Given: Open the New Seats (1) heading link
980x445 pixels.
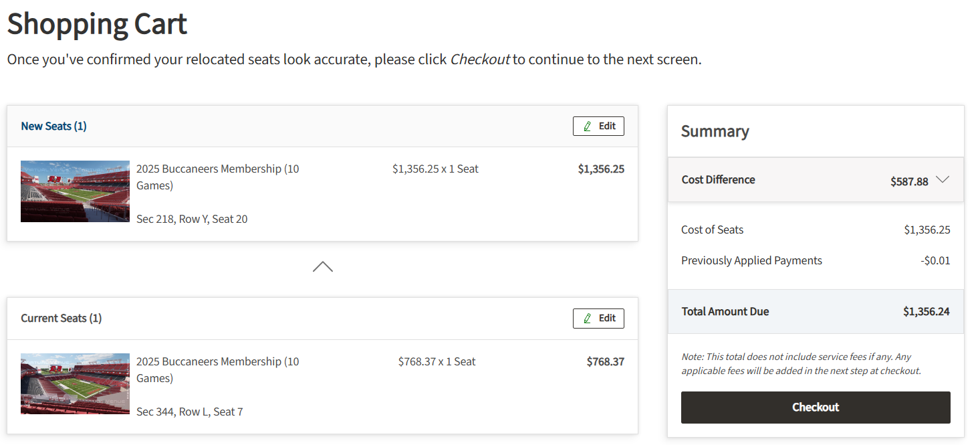Looking at the screenshot, I should pyautogui.click(x=53, y=126).
